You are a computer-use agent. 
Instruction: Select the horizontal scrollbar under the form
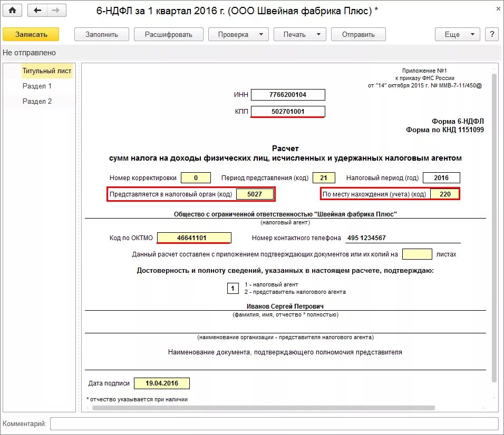point(264,408)
